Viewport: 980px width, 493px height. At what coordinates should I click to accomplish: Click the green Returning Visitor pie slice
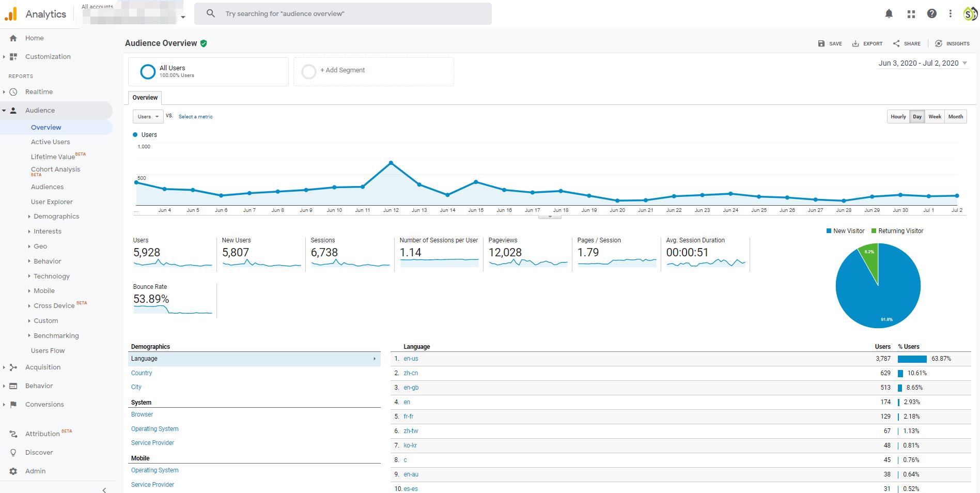pos(870,261)
